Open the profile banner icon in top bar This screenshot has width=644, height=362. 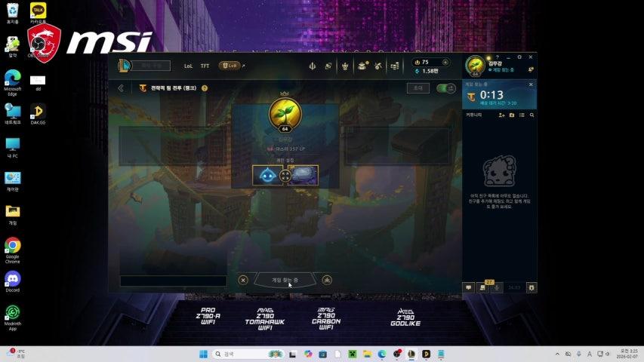point(328,66)
